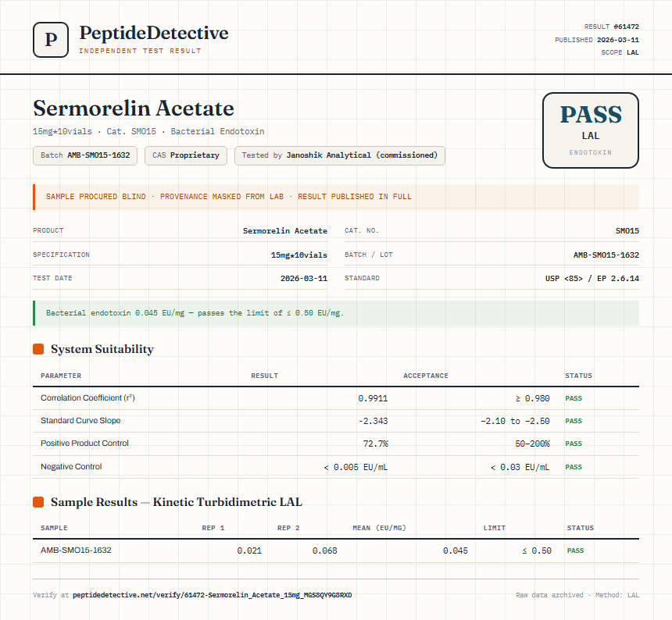Click the REP 1 column header

click(213, 528)
